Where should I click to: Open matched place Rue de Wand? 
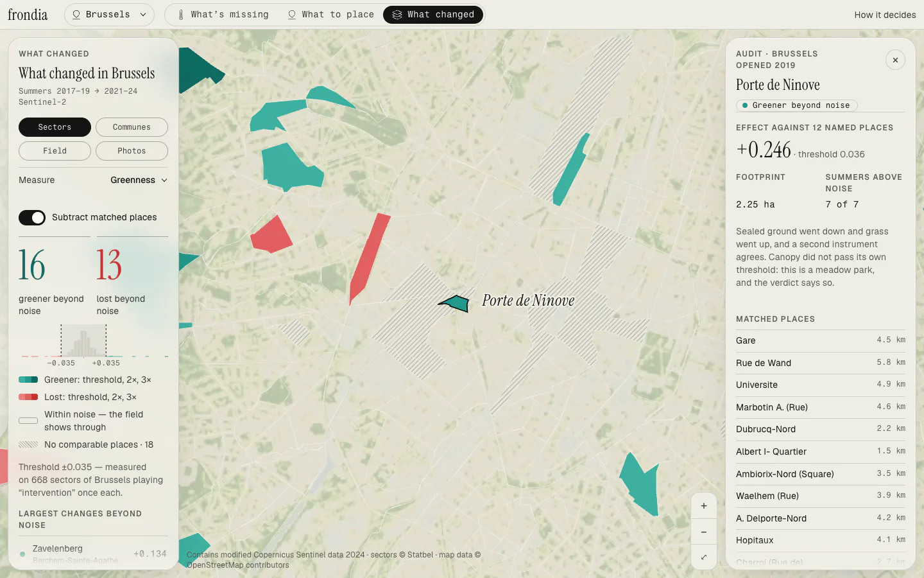coord(821,363)
